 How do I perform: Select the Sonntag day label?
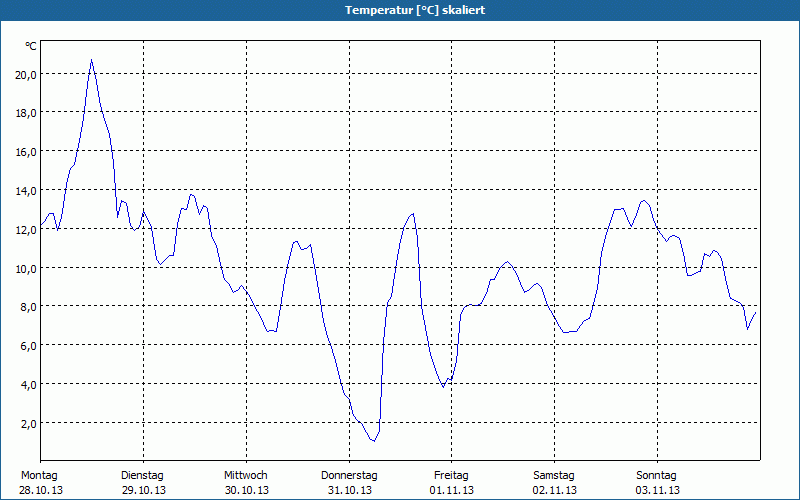657,476
